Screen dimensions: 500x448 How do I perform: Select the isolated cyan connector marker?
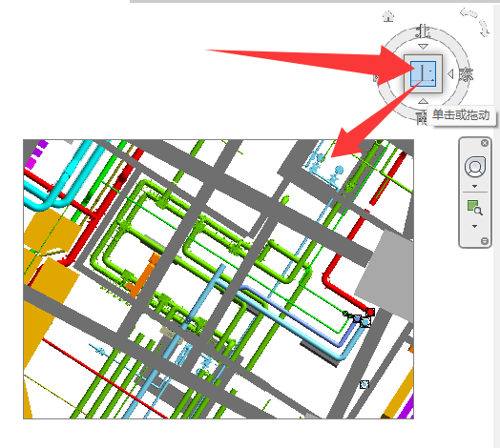tap(365, 384)
